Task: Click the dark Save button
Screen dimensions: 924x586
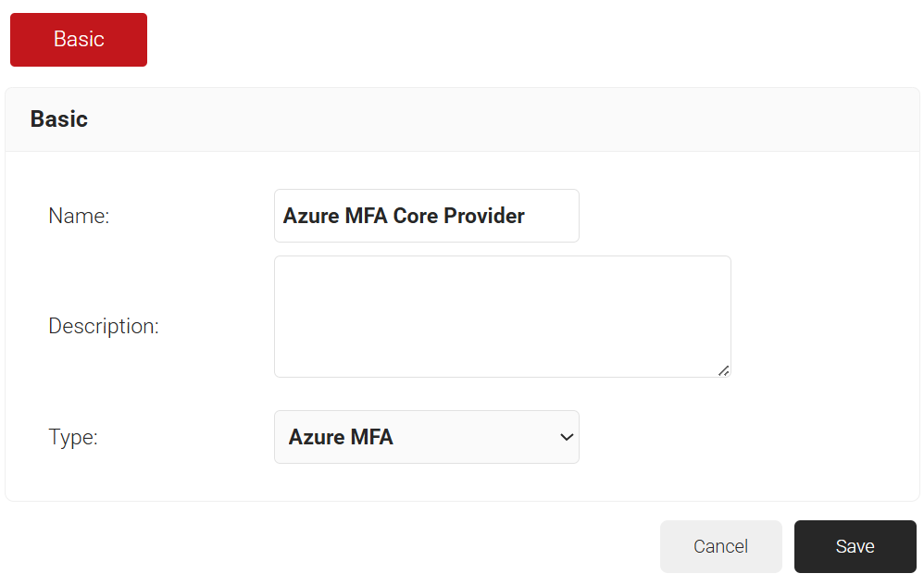Action: [x=855, y=546]
